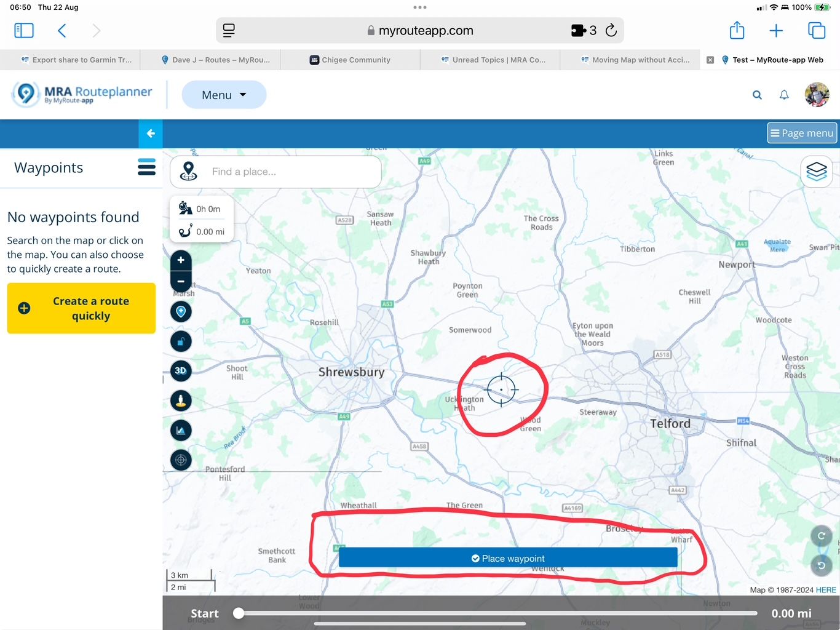Click the add waypoint pin icon
The height and width of the screenshot is (630, 840).
click(181, 312)
